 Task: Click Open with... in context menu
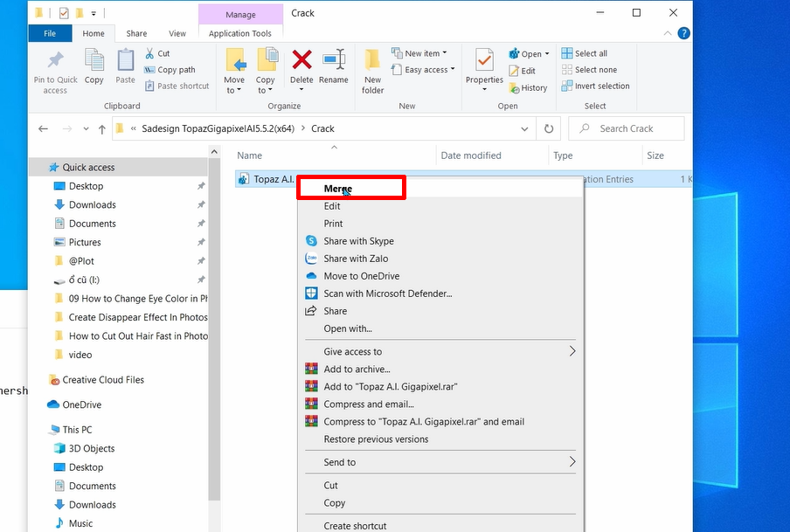pyautogui.click(x=440, y=329)
